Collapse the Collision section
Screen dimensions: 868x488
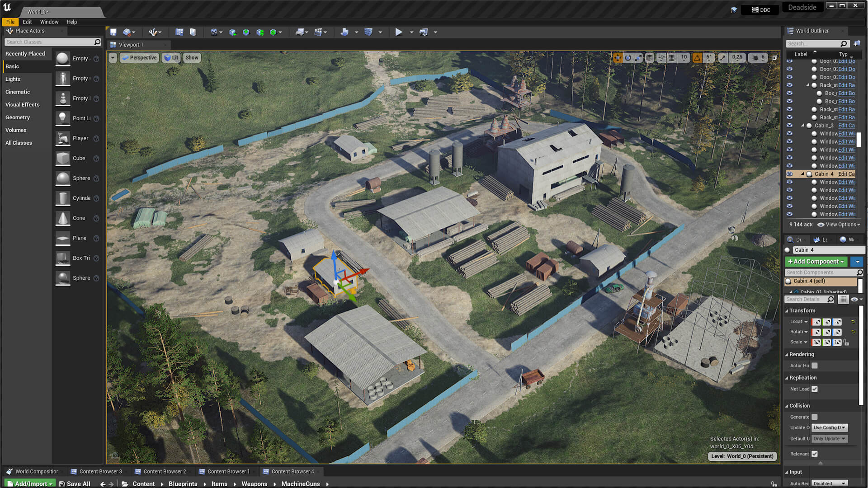(787, 406)
